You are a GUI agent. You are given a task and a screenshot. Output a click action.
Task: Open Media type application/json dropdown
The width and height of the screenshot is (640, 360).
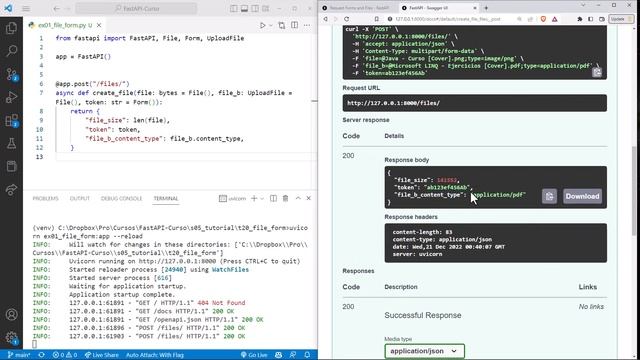424,351
